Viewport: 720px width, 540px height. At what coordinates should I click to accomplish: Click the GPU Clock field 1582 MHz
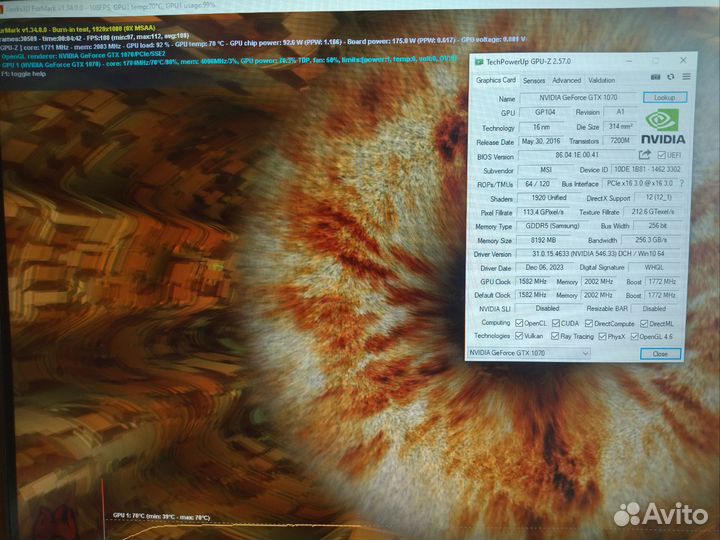click(533, 281)
